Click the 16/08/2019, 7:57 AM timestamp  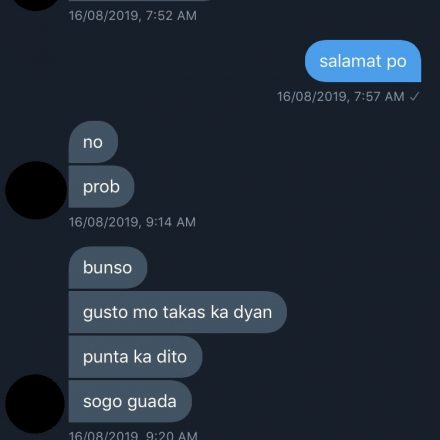341,97
